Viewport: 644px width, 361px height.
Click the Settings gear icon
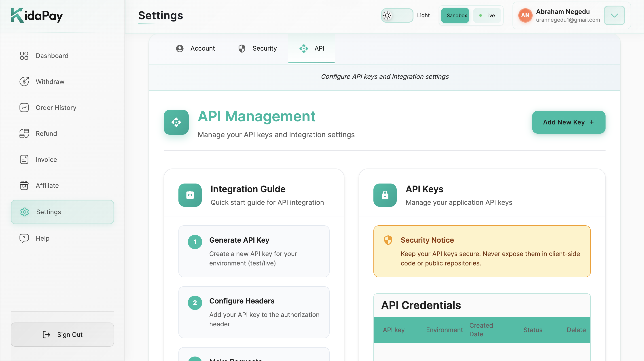point(25,212)
